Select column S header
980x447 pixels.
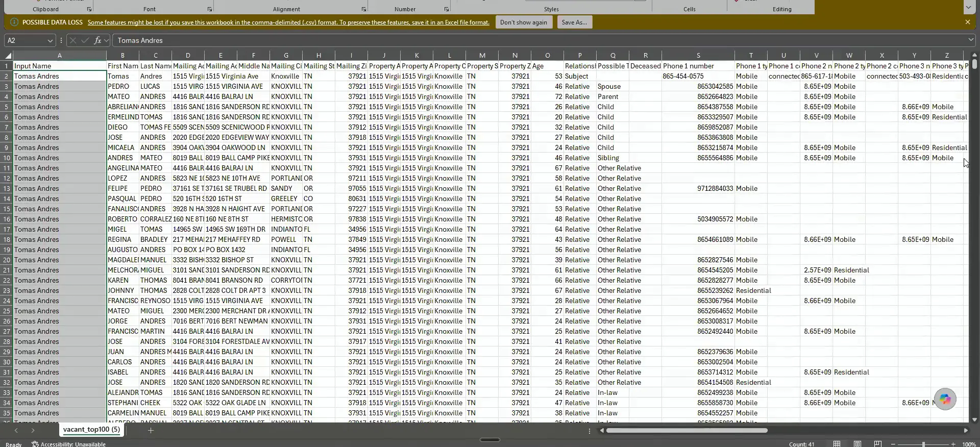click(x=698, y=55)
